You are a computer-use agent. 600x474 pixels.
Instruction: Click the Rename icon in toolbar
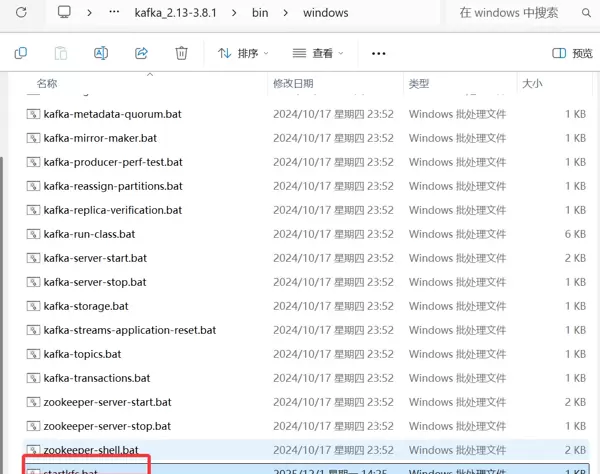pos(101,53)
